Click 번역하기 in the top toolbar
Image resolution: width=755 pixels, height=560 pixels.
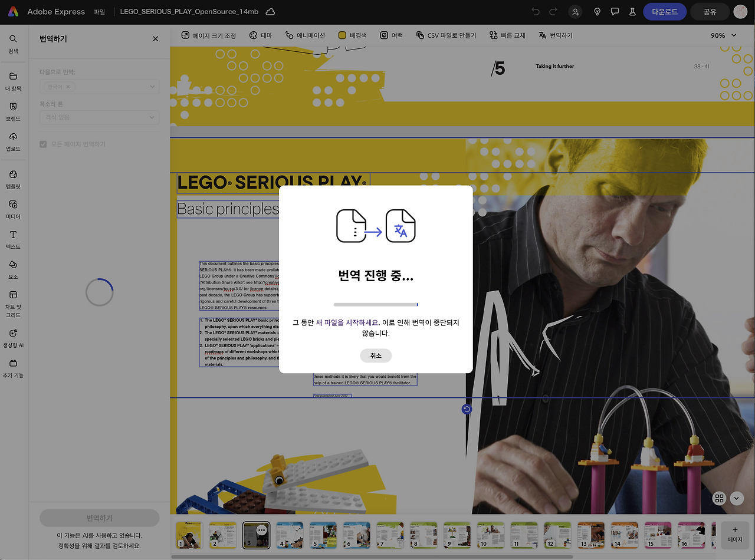pyautogui.click(x=556, y=35)
